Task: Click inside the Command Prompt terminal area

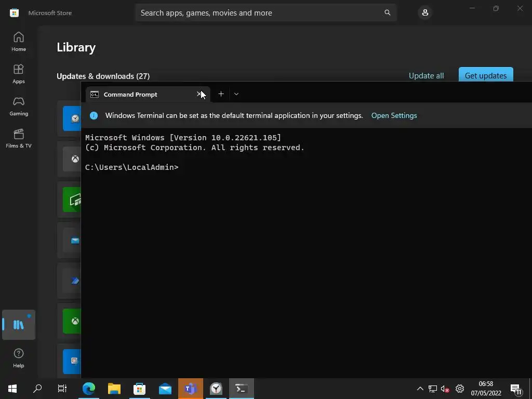Action: click(x=307, y=253)
